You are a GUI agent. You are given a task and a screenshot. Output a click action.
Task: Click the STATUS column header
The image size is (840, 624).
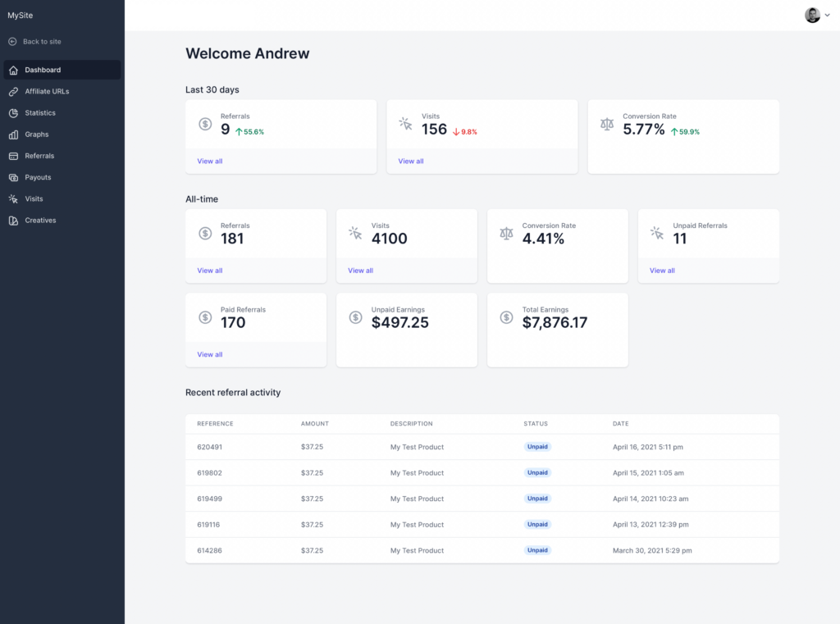(536, 424)
